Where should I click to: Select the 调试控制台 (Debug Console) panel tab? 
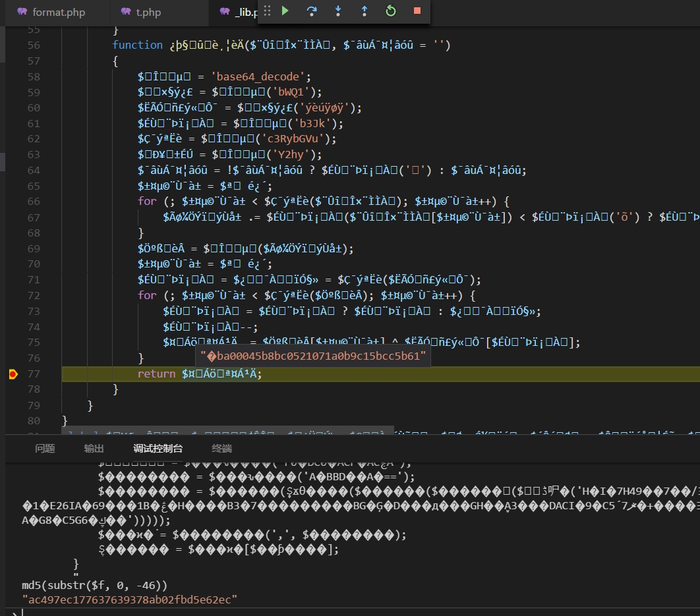[x=158, y=448]
